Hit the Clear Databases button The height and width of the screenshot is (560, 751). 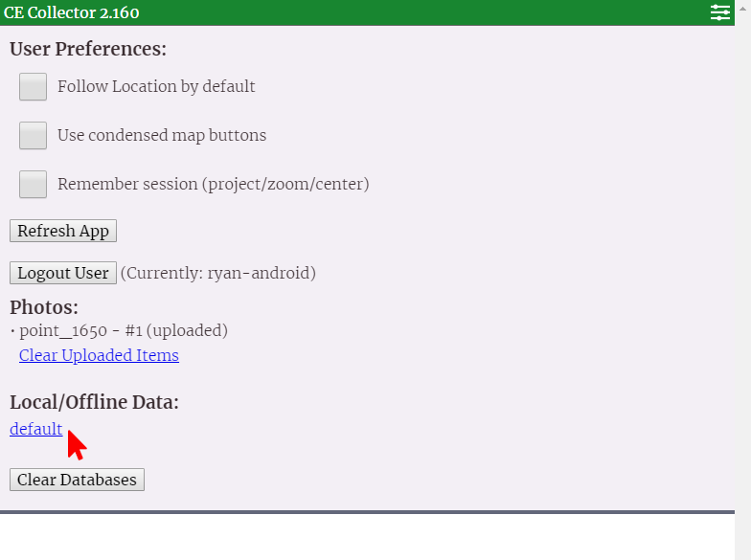click(77, 480)
